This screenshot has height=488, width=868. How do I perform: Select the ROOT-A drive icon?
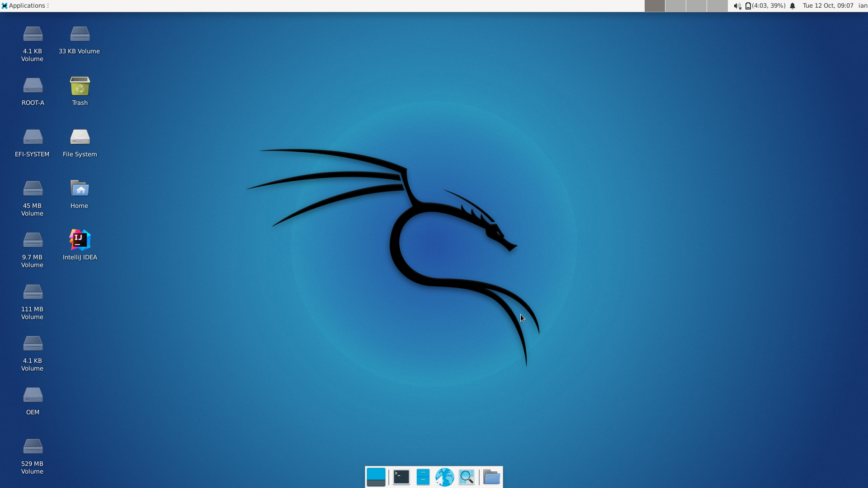point(33,91)
